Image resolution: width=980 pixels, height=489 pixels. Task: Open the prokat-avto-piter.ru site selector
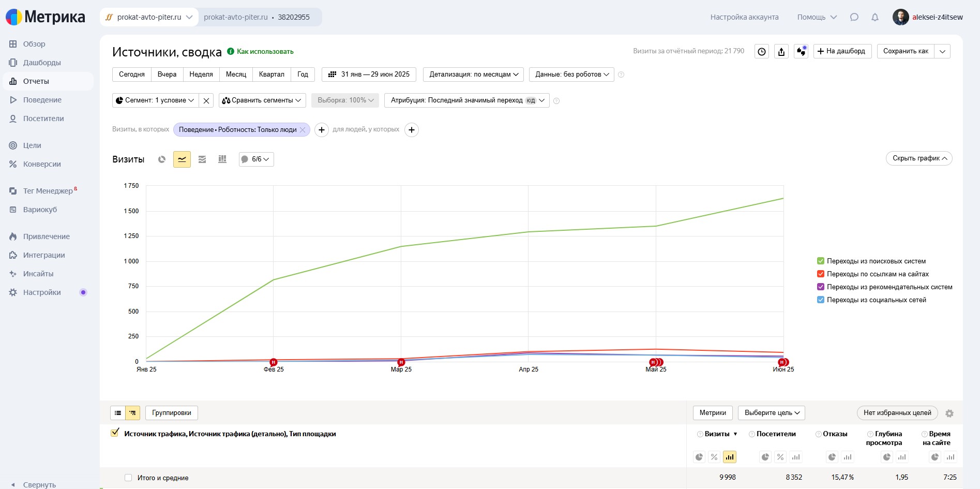(149, 17)
